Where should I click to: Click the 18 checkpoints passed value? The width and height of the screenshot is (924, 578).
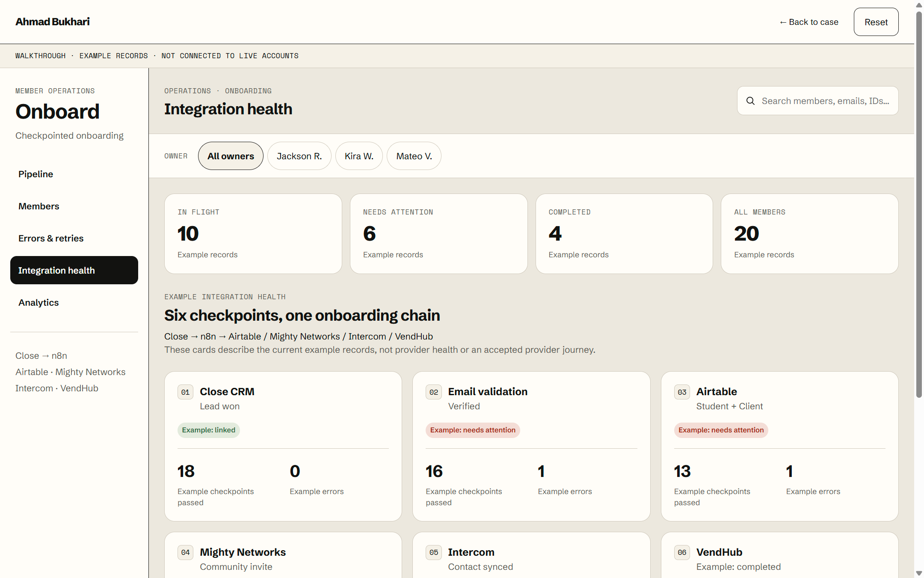(x=186, y=471)
